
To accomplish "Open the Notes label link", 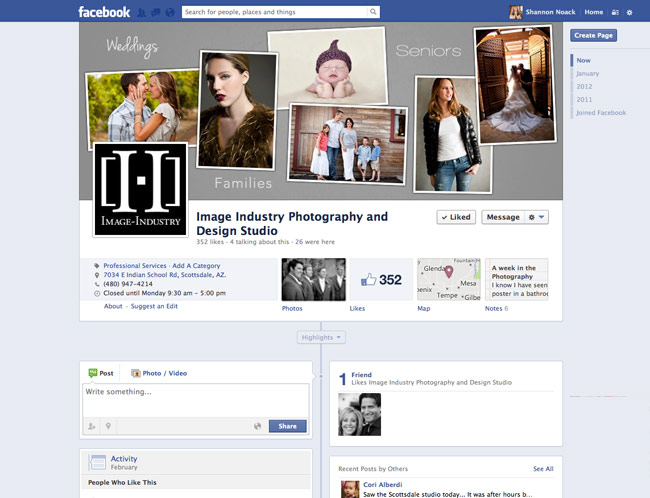I will (x=493, y=309).
